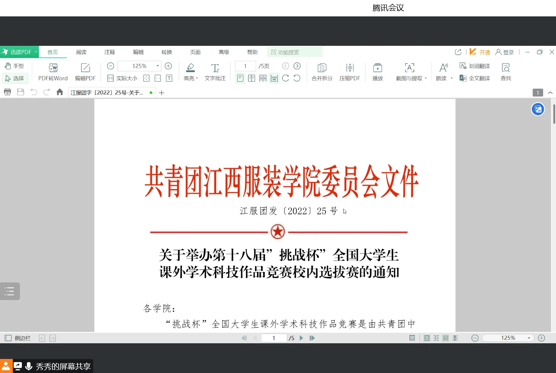Rotate the page clockwise
The height and width of the screenshot is (373, 556).
click(285, 78)
